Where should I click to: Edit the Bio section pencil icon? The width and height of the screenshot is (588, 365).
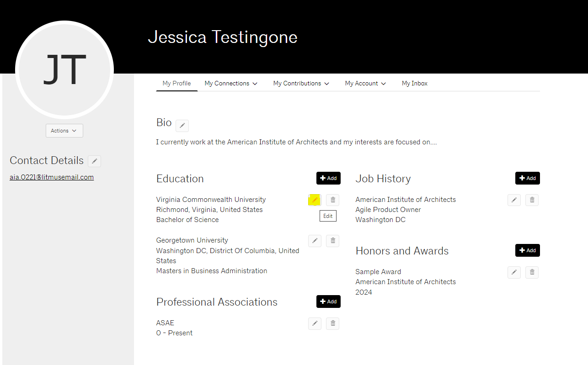182,126
